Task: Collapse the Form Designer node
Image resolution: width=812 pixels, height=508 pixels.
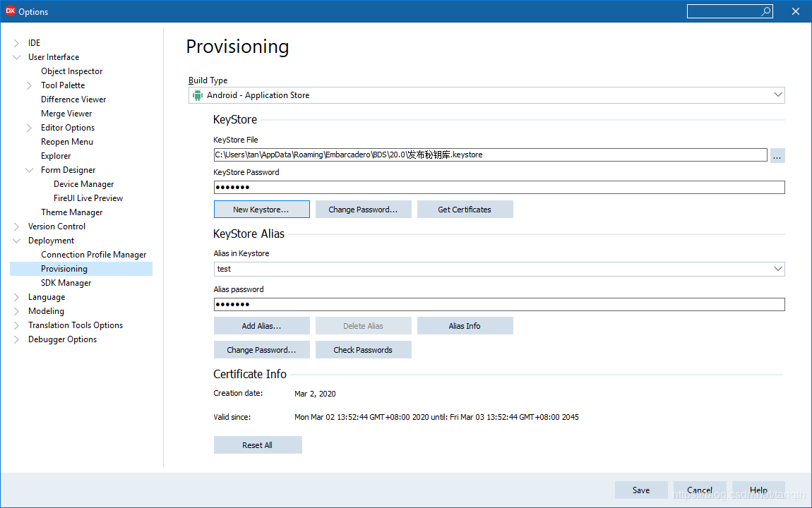Action: pyautogui.click(x=30, y=170)
